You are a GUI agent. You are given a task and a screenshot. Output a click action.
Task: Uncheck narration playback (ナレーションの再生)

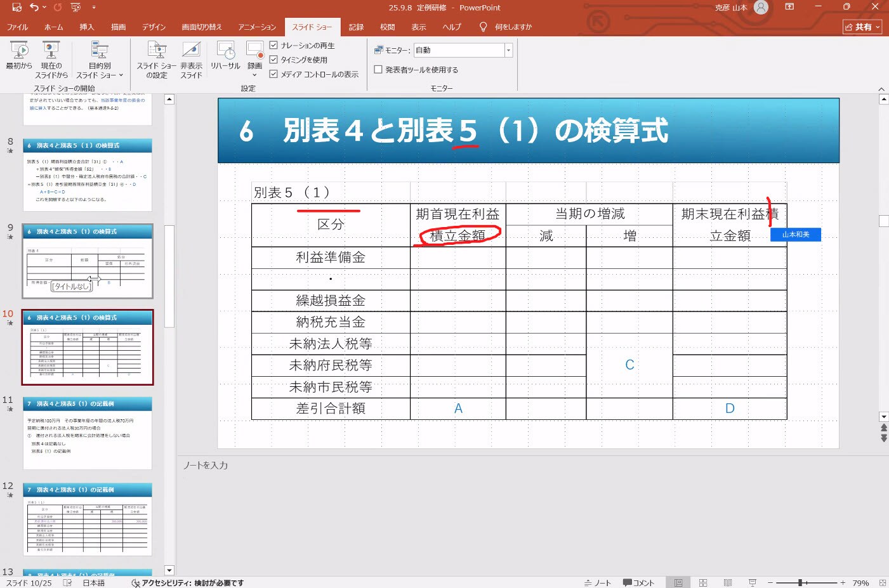[x=273, y=46]
